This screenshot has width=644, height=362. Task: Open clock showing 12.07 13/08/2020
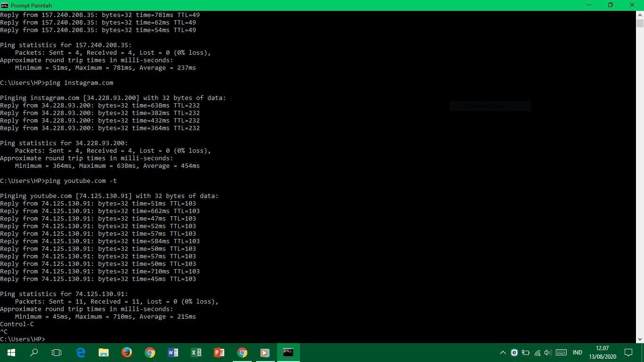pos(602,353)
